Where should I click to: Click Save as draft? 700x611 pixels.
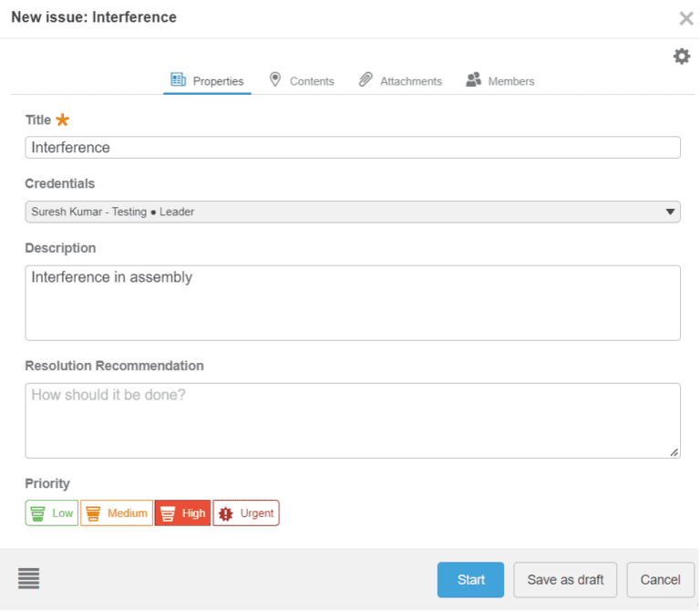tap(565, 580)
